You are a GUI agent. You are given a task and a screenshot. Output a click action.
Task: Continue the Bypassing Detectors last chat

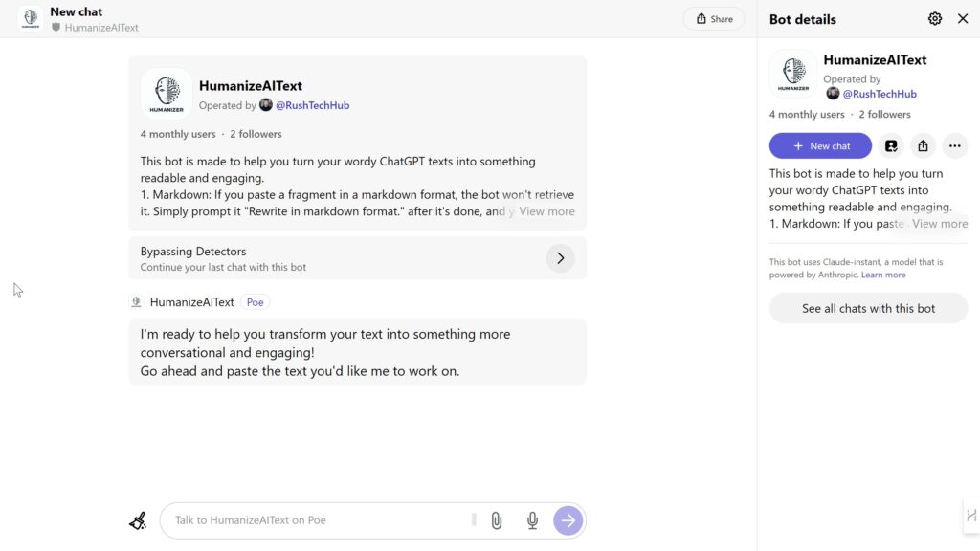[x=358, y=258]
